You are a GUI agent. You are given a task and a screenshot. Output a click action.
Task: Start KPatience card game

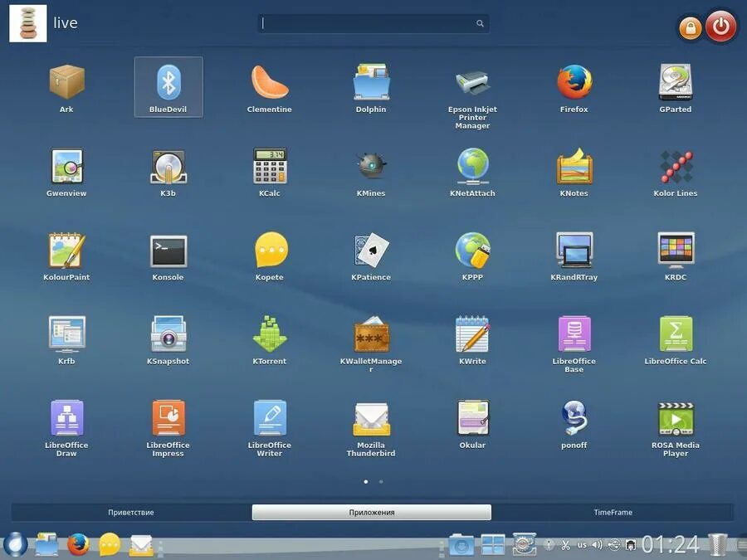click(x=371, y=256)
